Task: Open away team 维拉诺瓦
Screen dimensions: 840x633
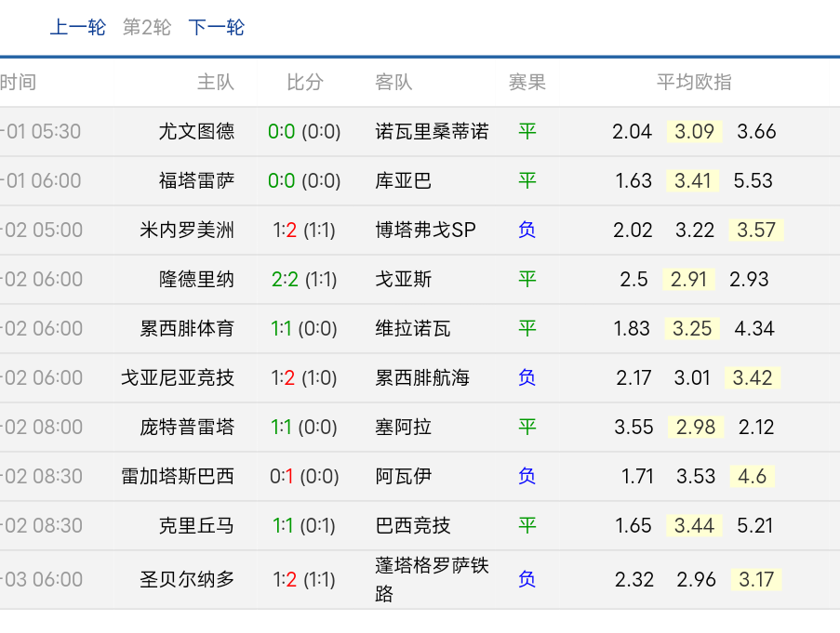Action: 412,328
